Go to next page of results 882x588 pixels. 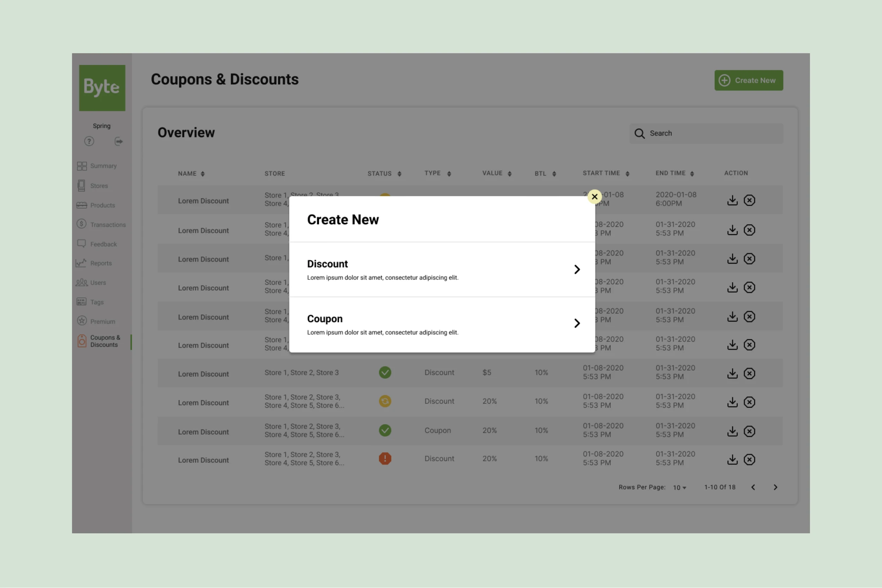(775, 487)
